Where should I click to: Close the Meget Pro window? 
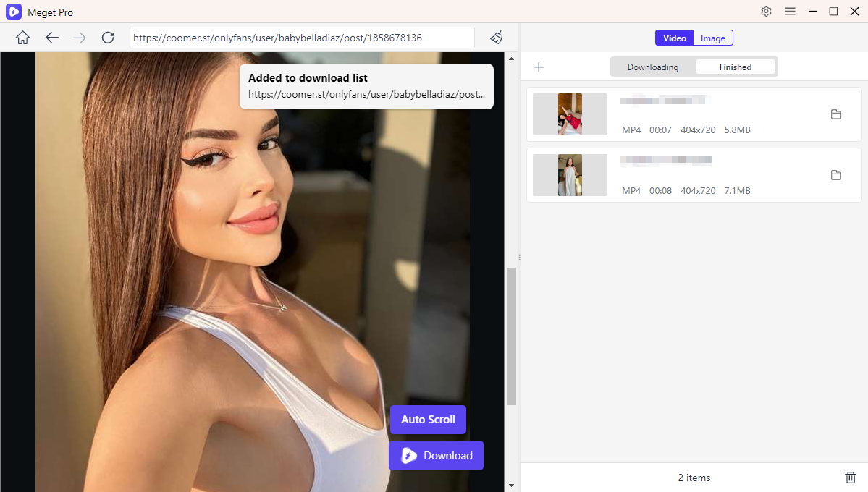pyautogui.click(x=854, y=11)
